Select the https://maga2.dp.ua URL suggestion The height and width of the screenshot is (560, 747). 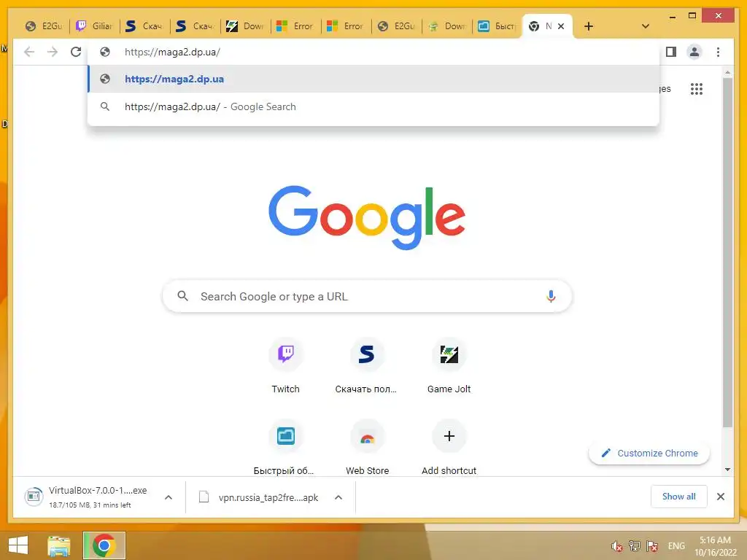tap(373, 79)
